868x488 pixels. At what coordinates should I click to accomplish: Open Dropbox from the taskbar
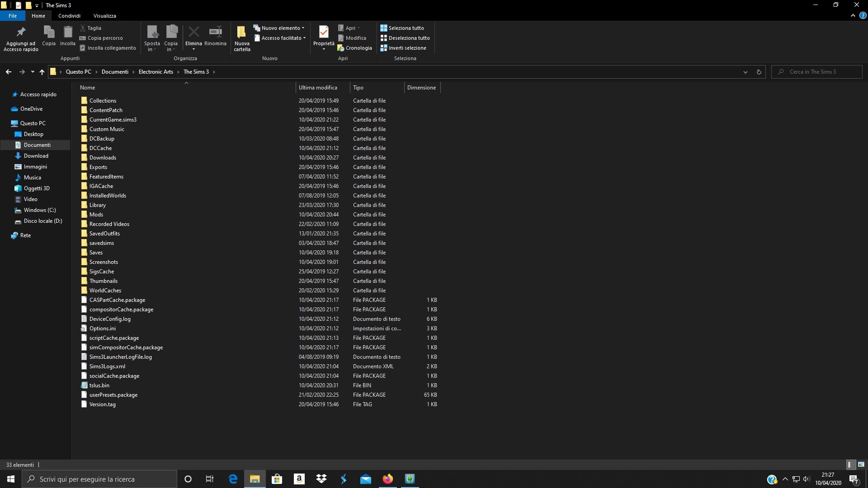(321, 479)
